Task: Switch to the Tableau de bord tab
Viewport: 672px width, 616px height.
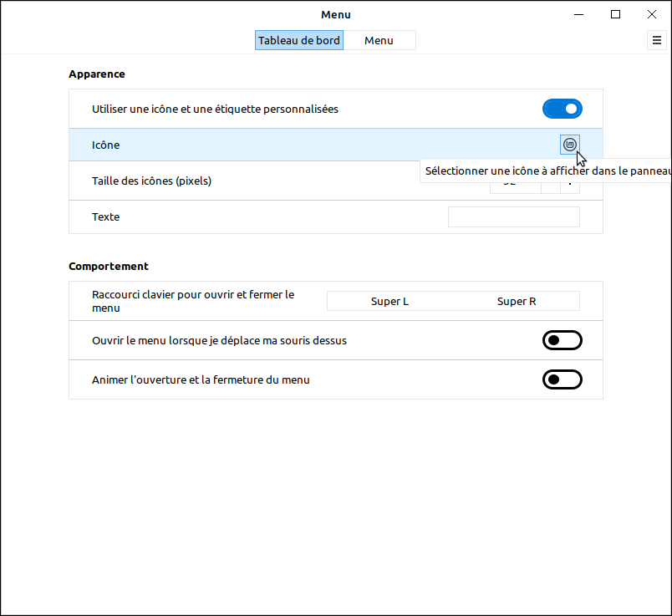Action: tap(298, 40)
